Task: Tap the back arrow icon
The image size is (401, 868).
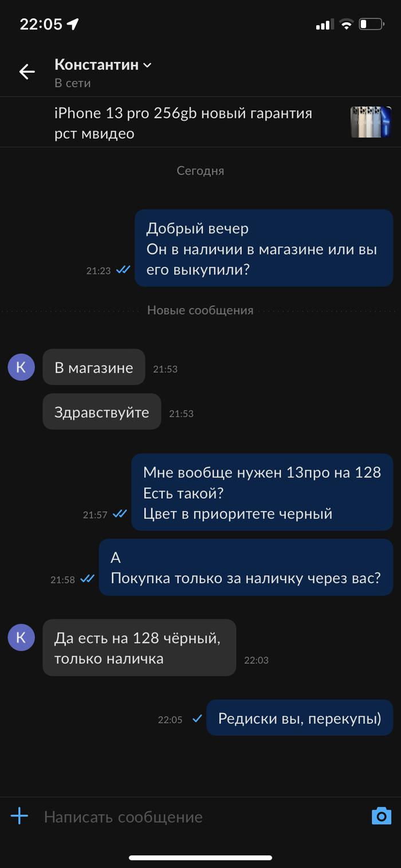Action: (27, 72)
